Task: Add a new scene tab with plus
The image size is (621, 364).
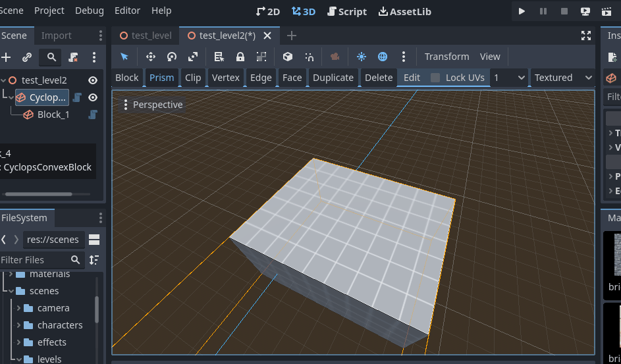Action: 292,36
